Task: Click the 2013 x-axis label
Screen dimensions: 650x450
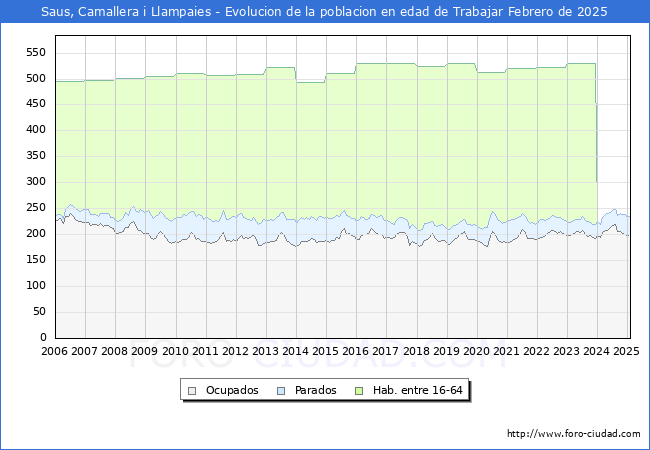Action: click(266, 351)
